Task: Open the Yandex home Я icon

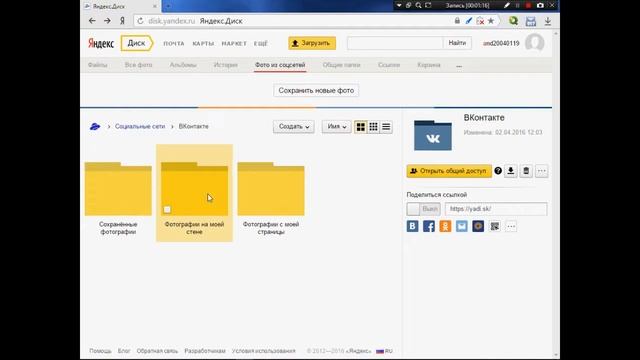Action: 122,21
